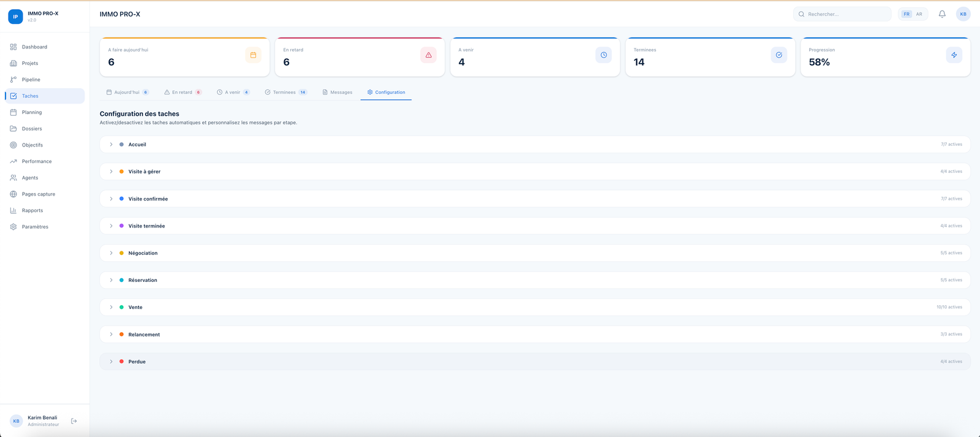Click the Karim Benali user name

42,417
